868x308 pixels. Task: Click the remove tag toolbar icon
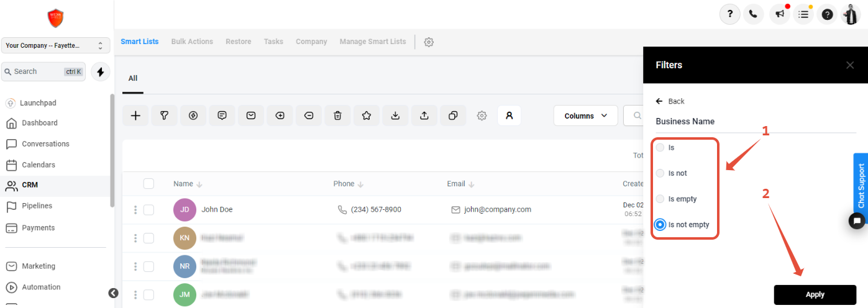(309, 115)
